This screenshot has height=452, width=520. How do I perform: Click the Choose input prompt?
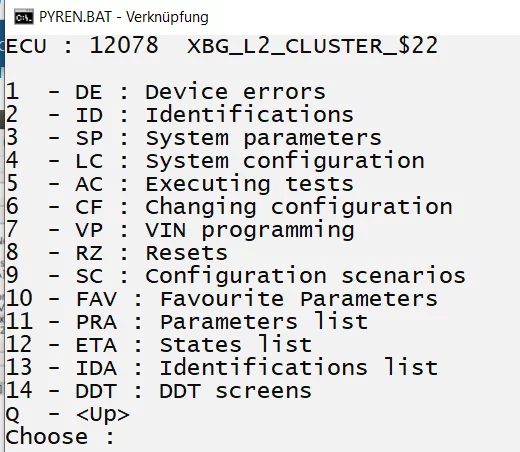pyautogui.click(x=60, y=437)
